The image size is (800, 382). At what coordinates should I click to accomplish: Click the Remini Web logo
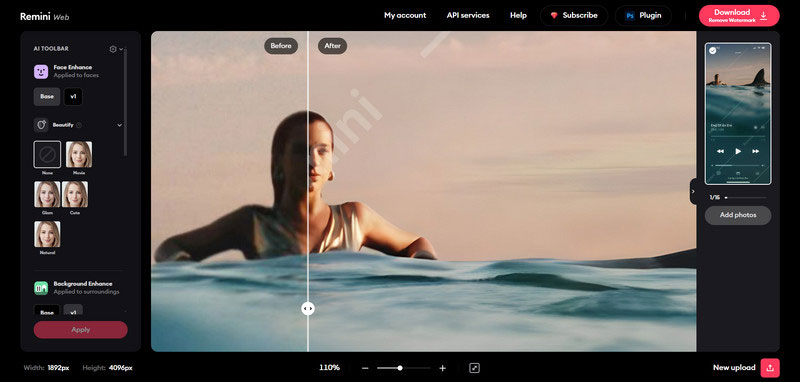pyautogui.click(x=44, y=16)
